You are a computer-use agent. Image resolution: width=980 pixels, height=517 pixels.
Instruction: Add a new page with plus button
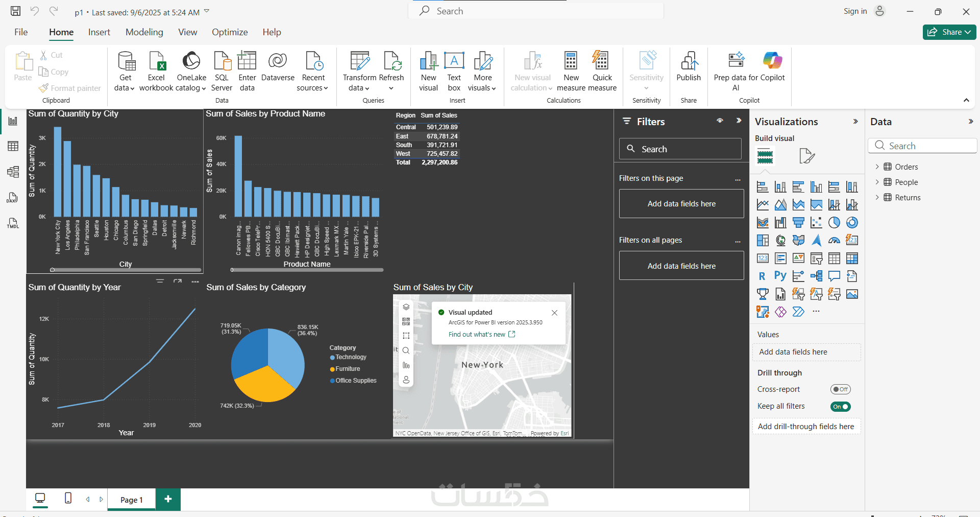click(x=168, y=499)
